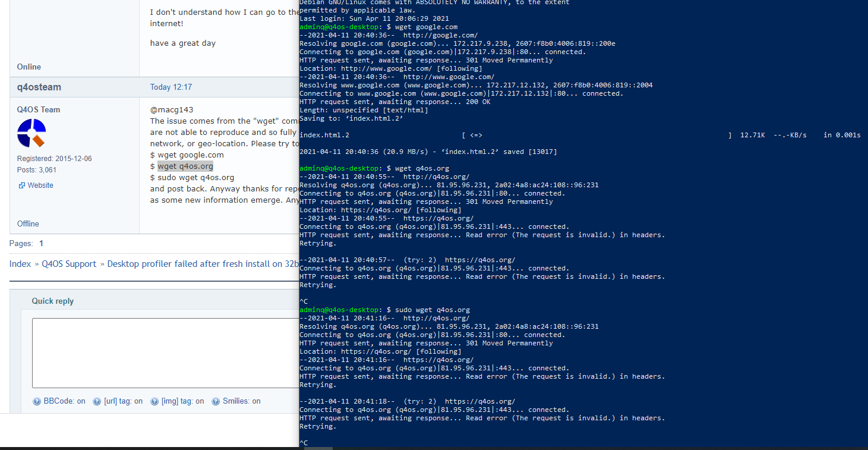Click the 'Quick reply' heading
The image size is (868, 450).
pos(53,301)
